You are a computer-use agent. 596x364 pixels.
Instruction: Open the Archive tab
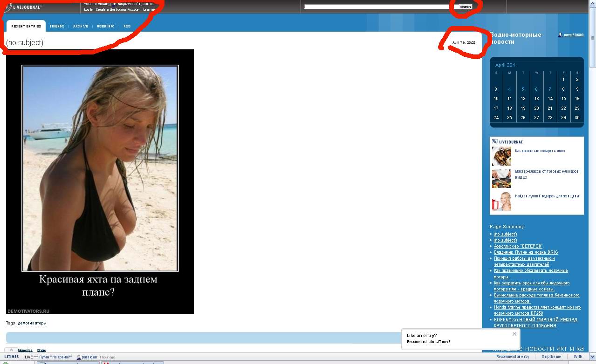[81, 27]
